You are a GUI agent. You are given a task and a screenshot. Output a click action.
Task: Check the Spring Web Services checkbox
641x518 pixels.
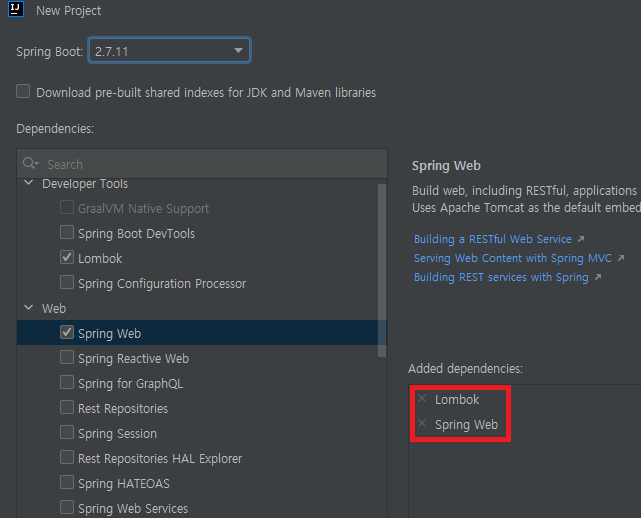pyautogui.click(x=67, y=507)
